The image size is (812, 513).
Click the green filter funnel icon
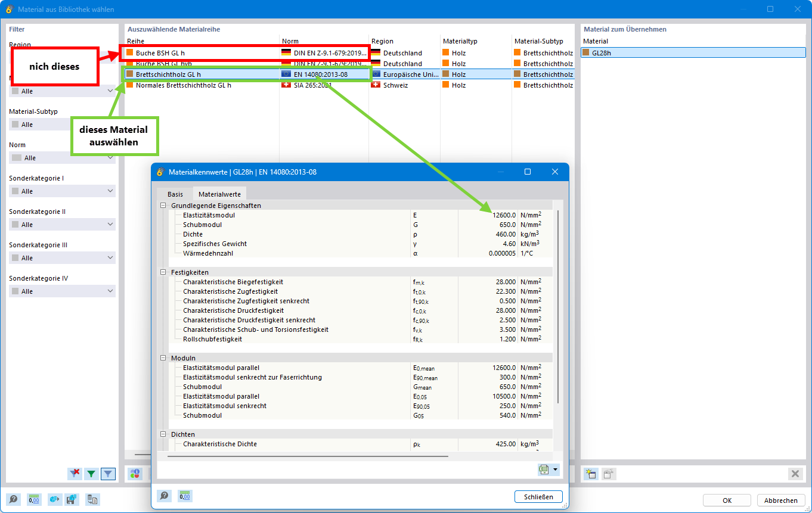(x=91, y=474)
